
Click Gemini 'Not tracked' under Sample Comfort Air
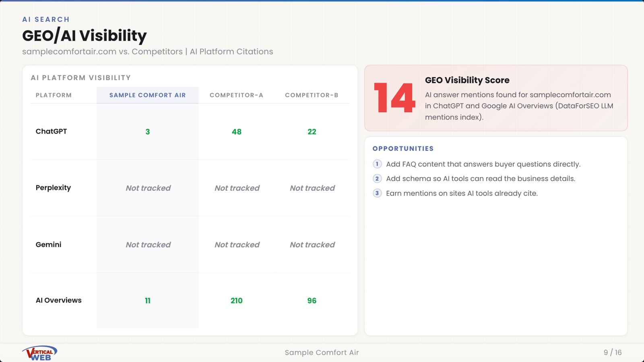148,245
